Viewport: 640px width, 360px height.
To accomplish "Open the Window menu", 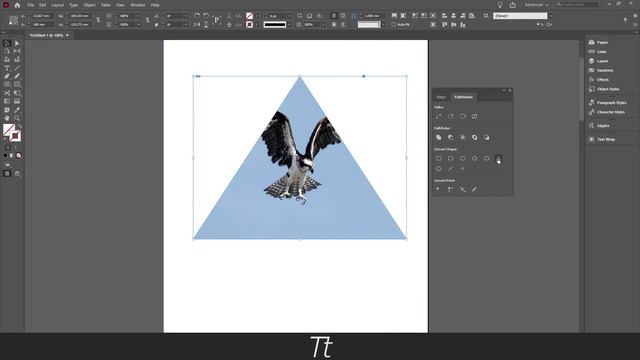I will 138,5.
